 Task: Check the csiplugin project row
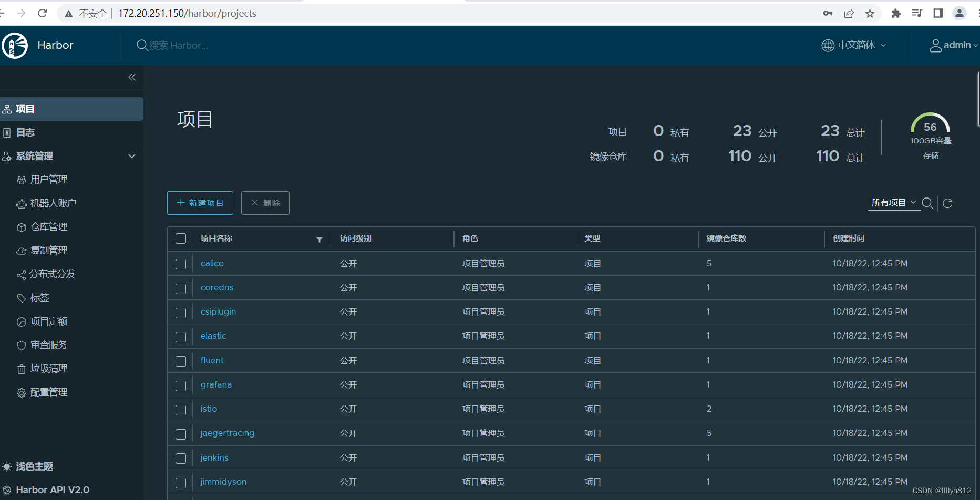[181, 312]
